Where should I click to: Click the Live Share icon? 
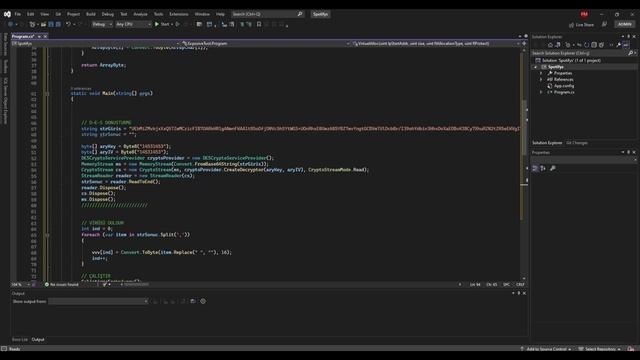coord(571,25)
